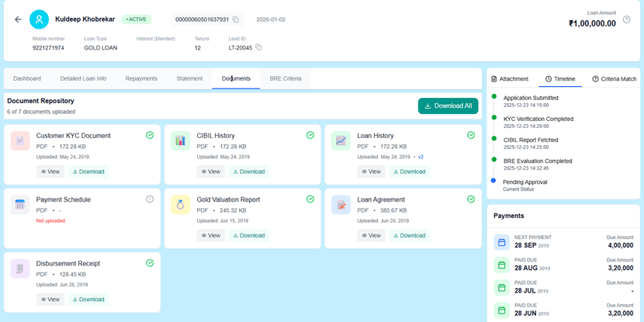Open the Attachment panel tab

510,79
